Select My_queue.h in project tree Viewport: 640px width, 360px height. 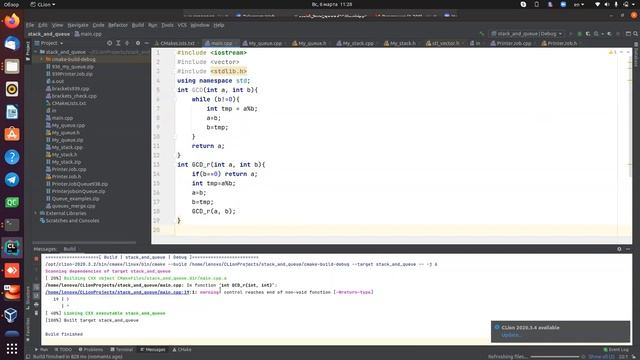pyautogui.click(x=65, y=133)
